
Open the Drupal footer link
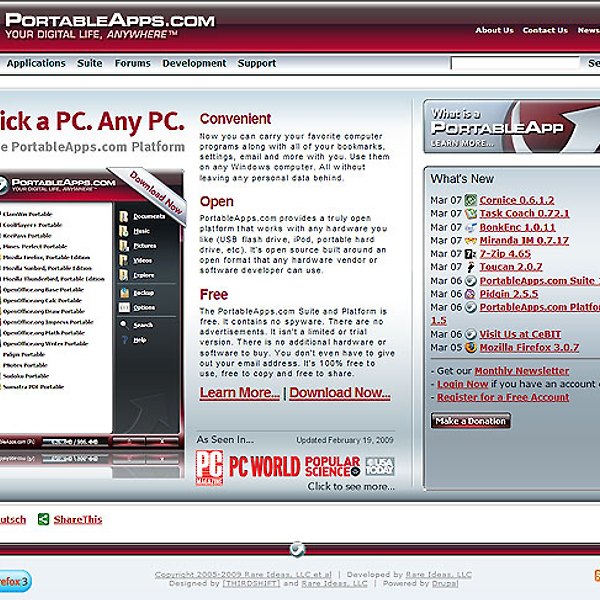tap(445, 584)
